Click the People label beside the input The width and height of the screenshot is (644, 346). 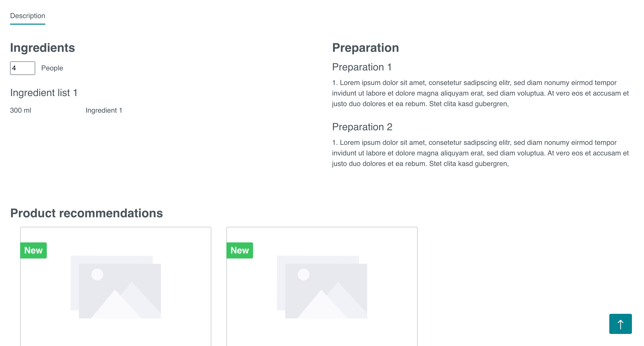tap(52, 68)
